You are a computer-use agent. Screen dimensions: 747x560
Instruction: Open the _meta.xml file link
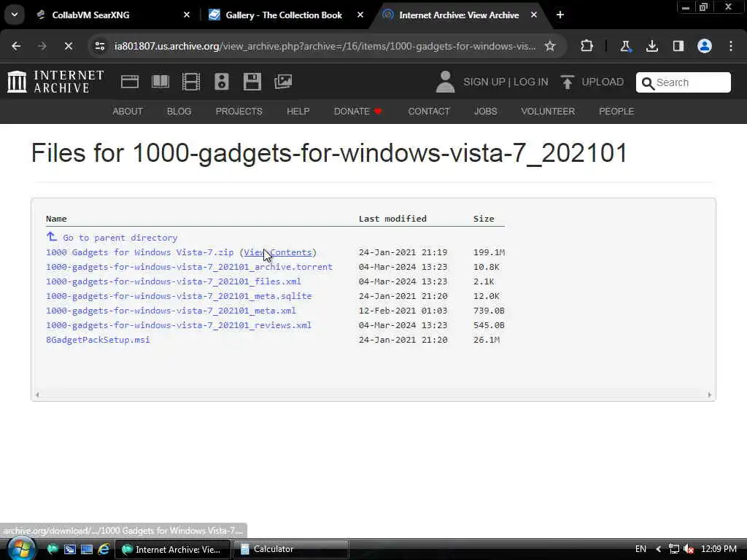pos(171,311)
